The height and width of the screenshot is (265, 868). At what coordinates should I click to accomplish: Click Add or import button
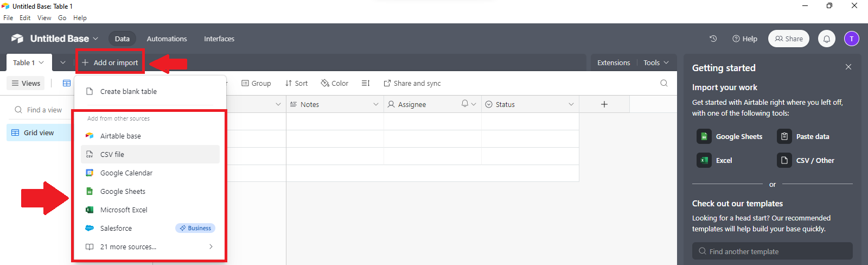110,62
